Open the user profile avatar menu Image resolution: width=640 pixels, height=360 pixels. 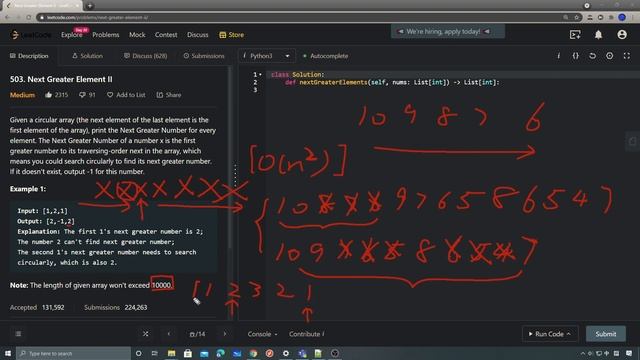(622, 35)
